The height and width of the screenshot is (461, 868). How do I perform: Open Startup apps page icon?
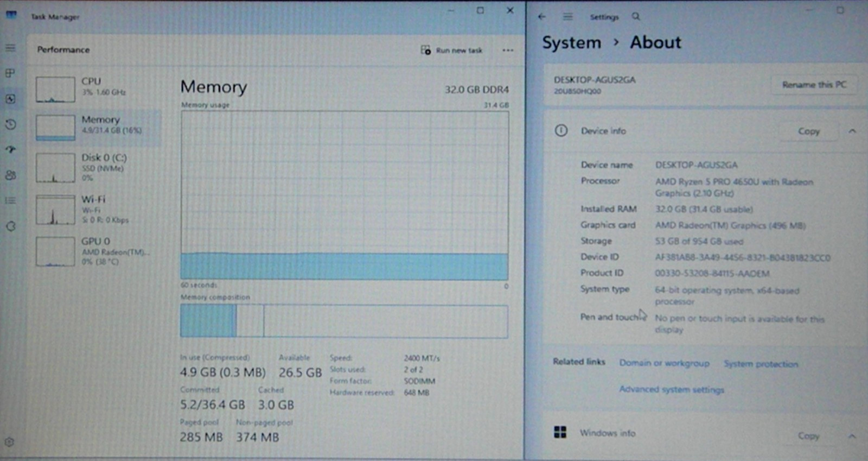point(10,149)
